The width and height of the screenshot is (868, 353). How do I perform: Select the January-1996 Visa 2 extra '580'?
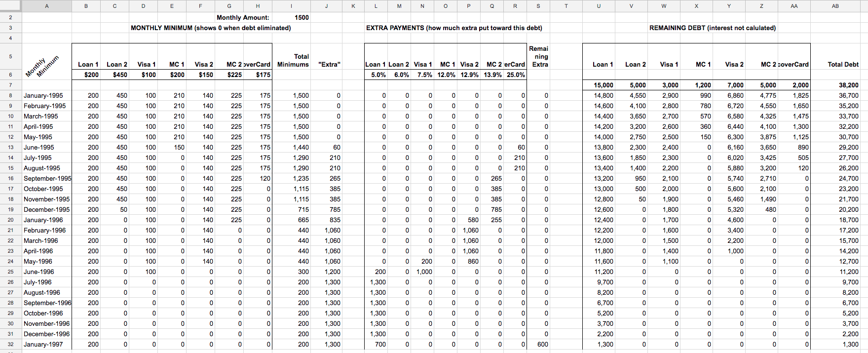[469, 220]
